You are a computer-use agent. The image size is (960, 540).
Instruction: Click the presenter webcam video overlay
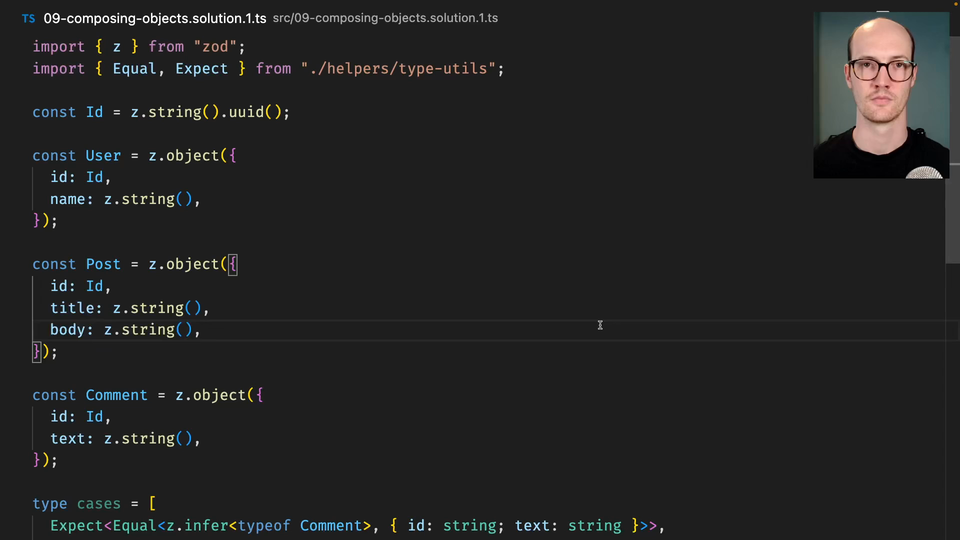pyautogui.click(x=880, y=95)
